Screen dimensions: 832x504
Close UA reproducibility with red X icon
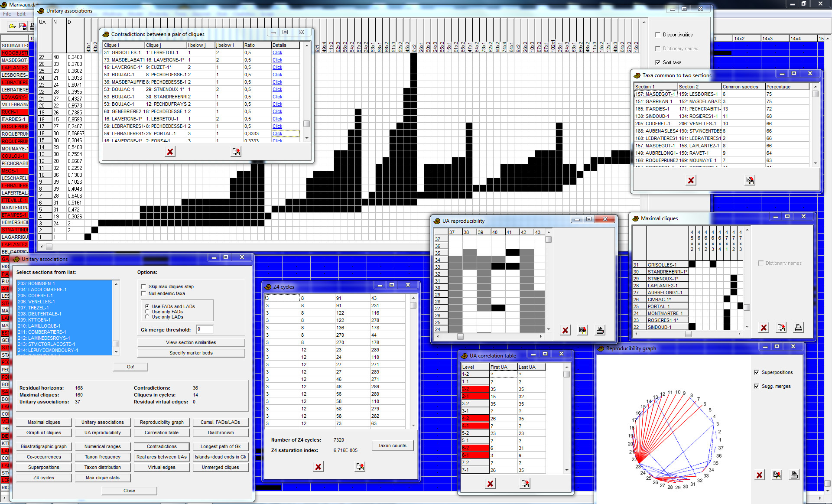[x=565, y=330]
